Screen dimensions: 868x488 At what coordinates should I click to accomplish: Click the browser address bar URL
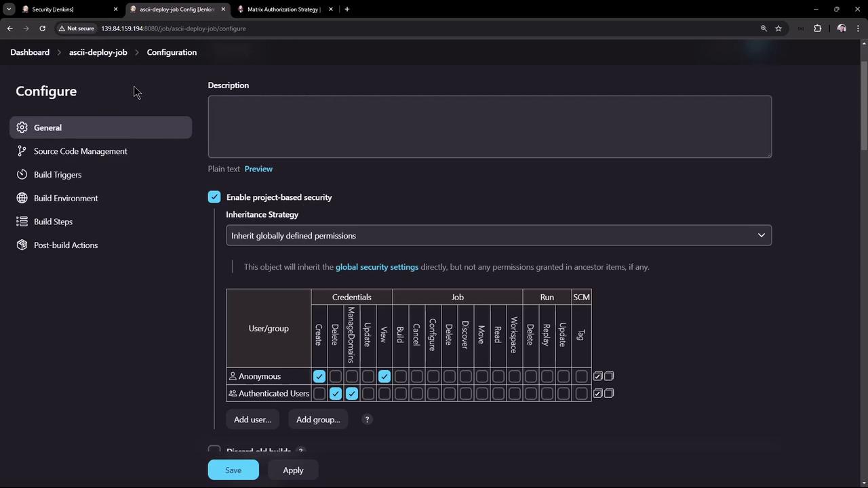[174, 28]
